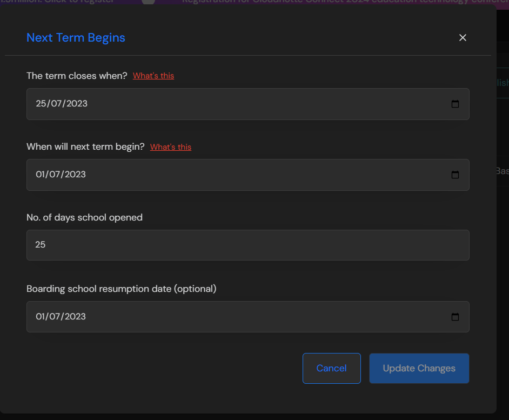Select month segment in next term begin date
This screenshot has height=420, width=509.
coord(56,175)
